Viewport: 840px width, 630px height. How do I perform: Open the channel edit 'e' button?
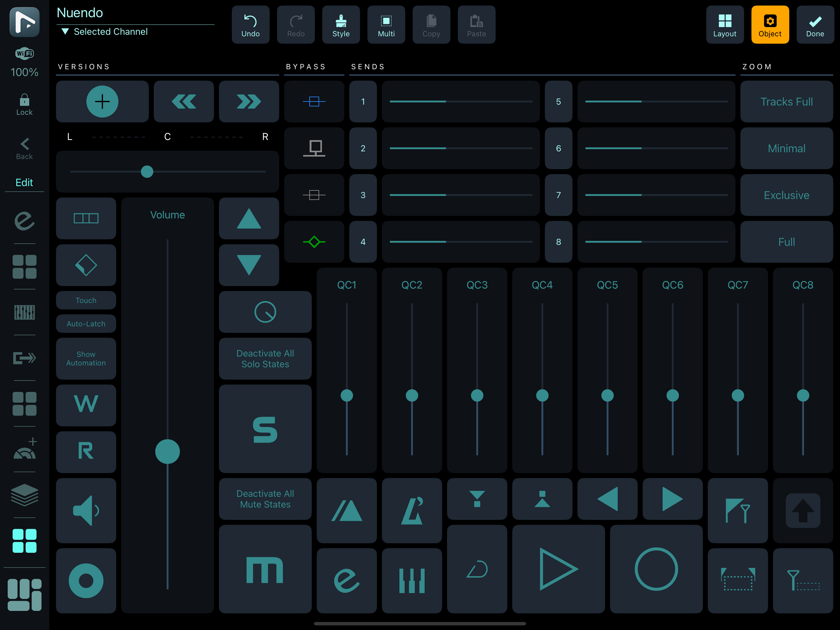click(346, 580)
